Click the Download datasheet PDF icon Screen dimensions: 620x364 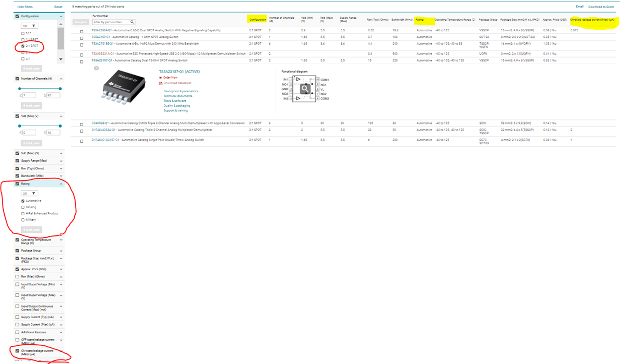tap(160, 83)
